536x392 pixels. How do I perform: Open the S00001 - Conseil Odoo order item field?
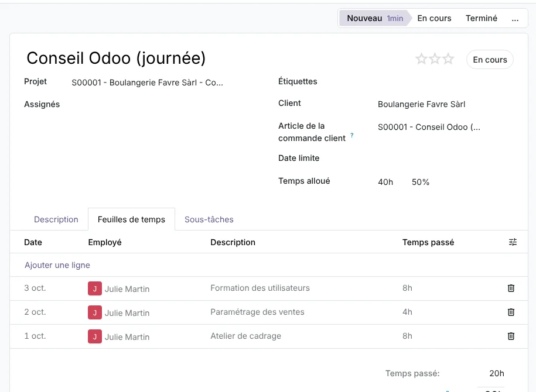[429, 127]
